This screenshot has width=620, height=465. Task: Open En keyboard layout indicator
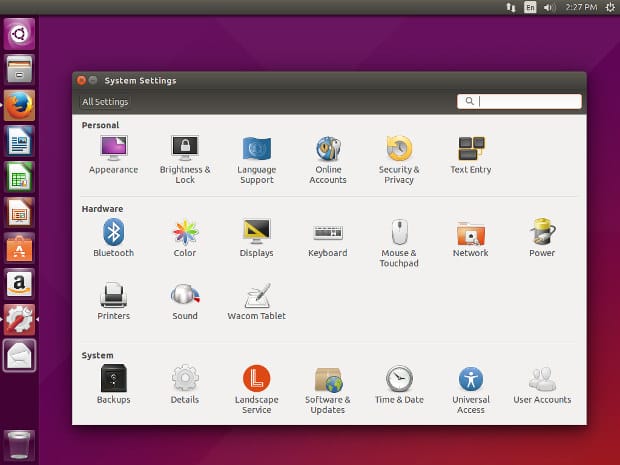click(x=530, y=7)
